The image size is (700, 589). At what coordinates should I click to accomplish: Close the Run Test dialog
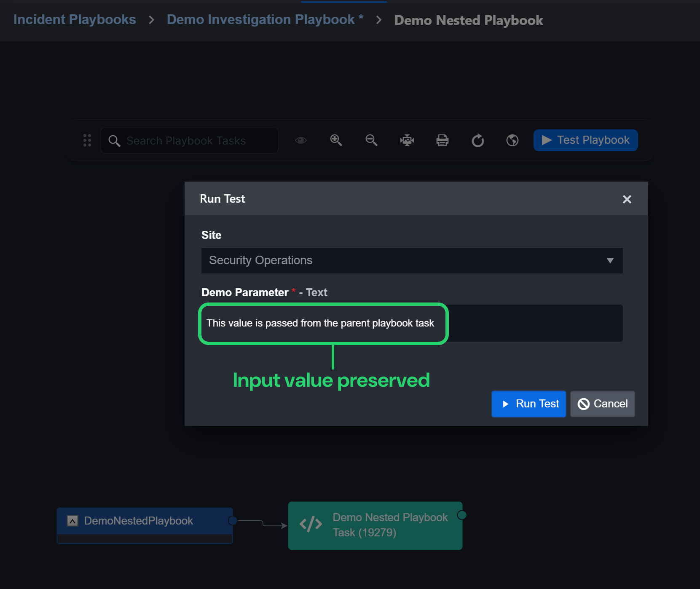tap(627, 199)
